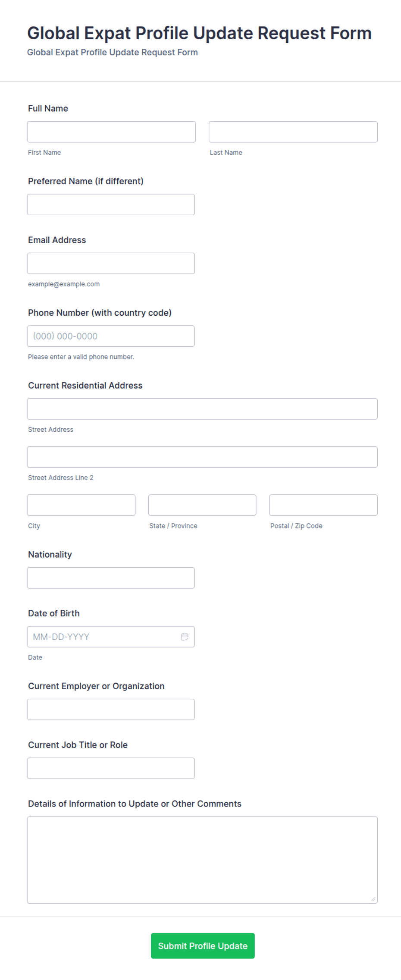Click the Postal / Zip Code field
This screenshot has width=401, height=980.
[x=323, y=505]
